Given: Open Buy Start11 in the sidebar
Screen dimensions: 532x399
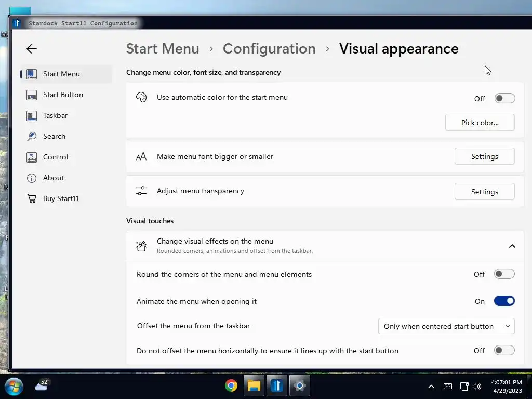Looking at the screenshot, I should 66,199.
